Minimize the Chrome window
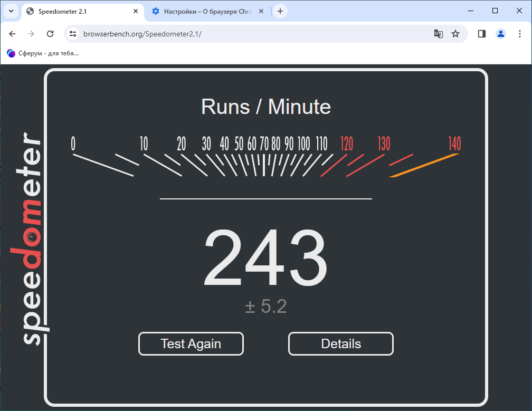 click(x=471, y=11)
